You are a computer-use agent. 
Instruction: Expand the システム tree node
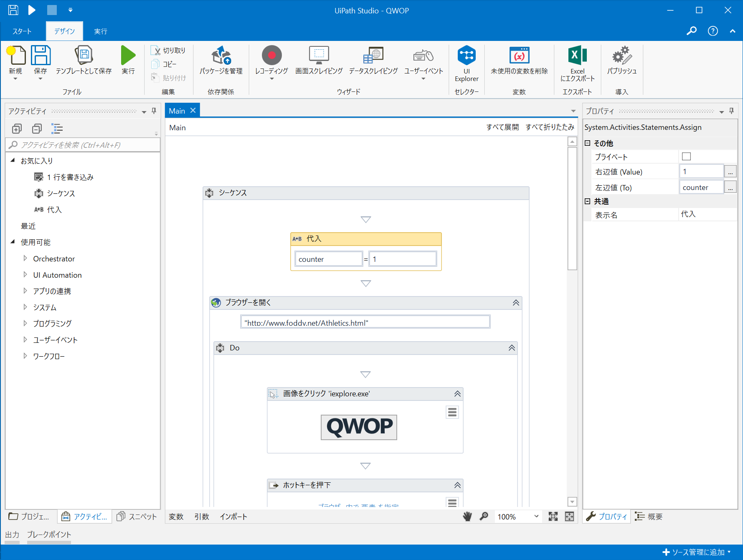(x=25, y=307)
